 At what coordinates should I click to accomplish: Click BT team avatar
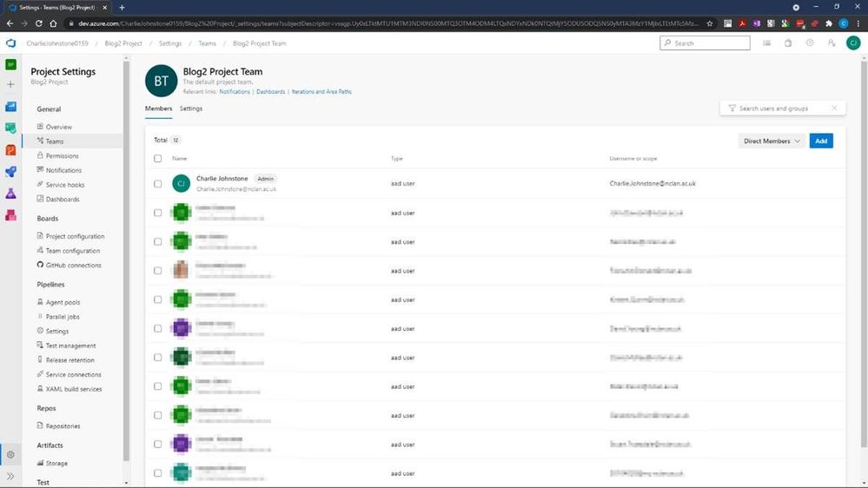pyautogui.click(x=161, y=81)
